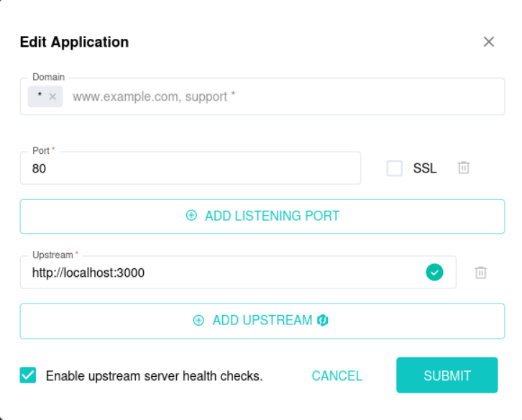
Task: Close the Edit Application dialog
Action: tap(489, 42)
